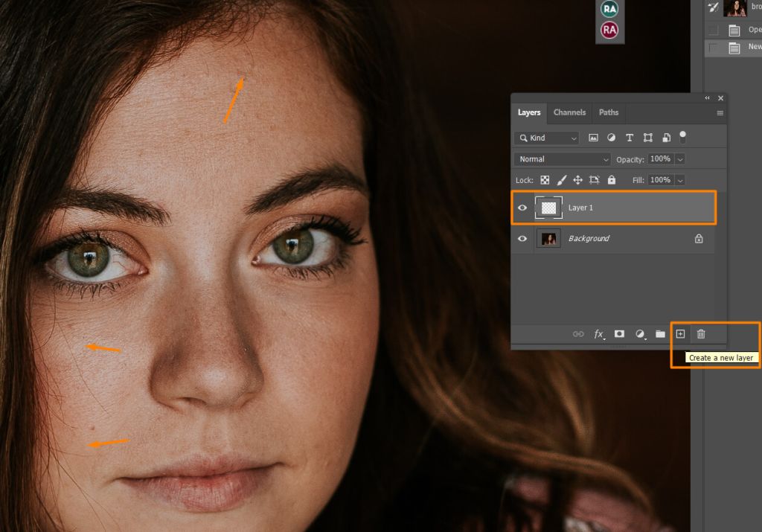Click the Delete layer trash icon
762x532 pixels.
(700, 334)
